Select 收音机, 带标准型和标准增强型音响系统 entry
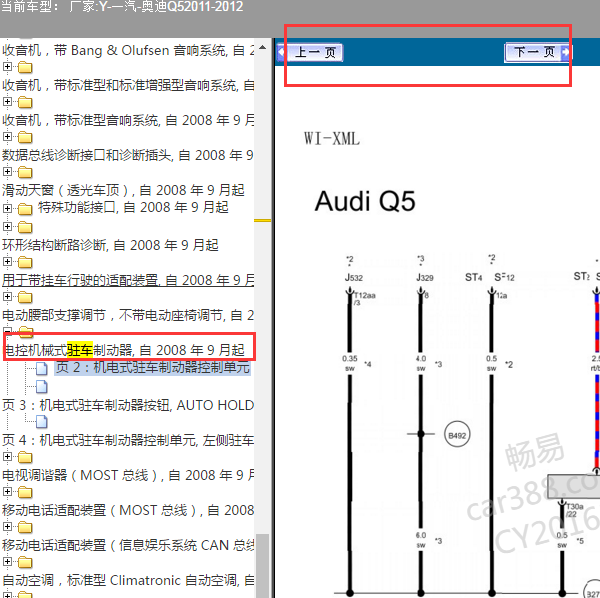Viewport: 600px width, 598px height. click(128, 85)
